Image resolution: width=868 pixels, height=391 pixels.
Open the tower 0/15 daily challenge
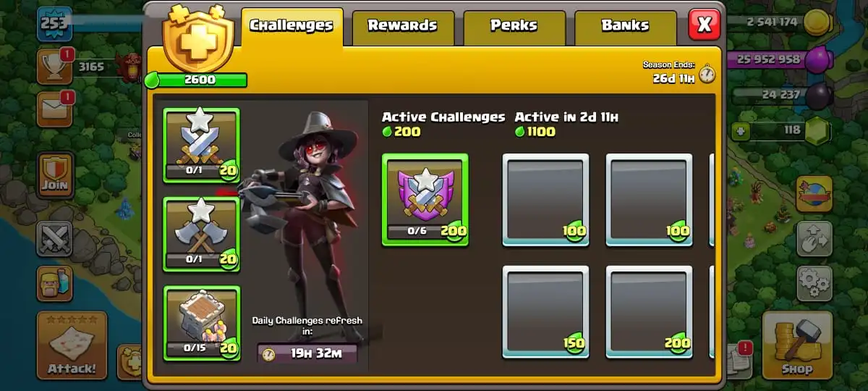201,323
